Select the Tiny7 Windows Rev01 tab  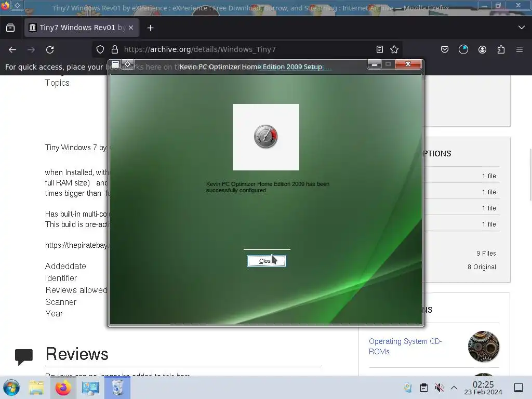82,28
